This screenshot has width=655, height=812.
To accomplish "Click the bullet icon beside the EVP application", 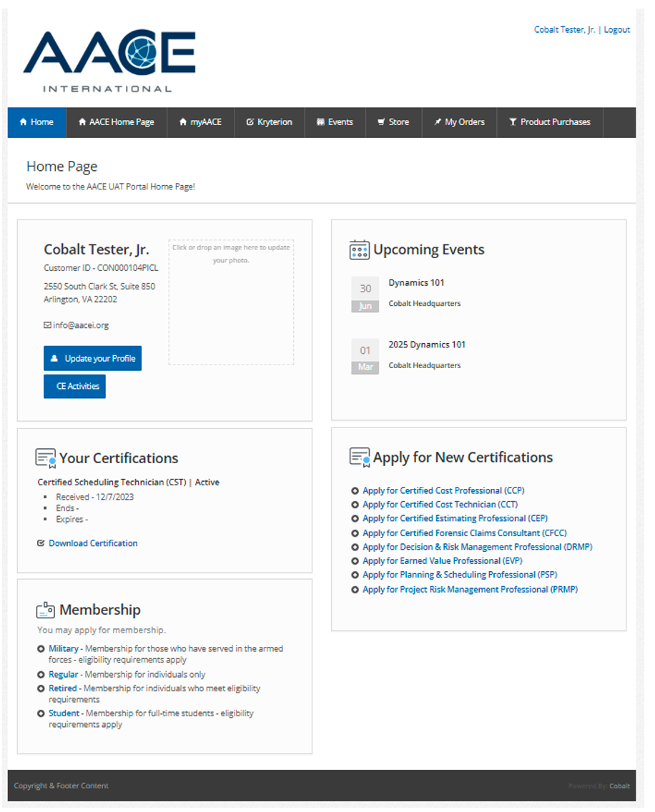I will pos(355,561).
